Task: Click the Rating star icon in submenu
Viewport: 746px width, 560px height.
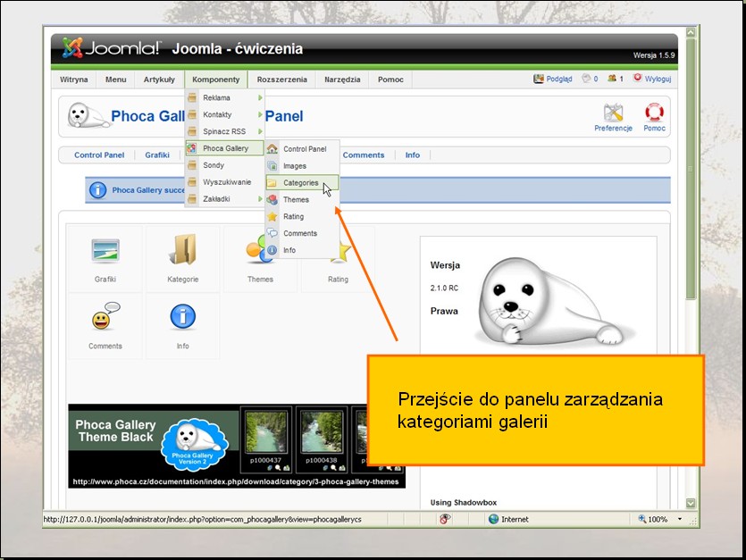Action: click(272, 216)
